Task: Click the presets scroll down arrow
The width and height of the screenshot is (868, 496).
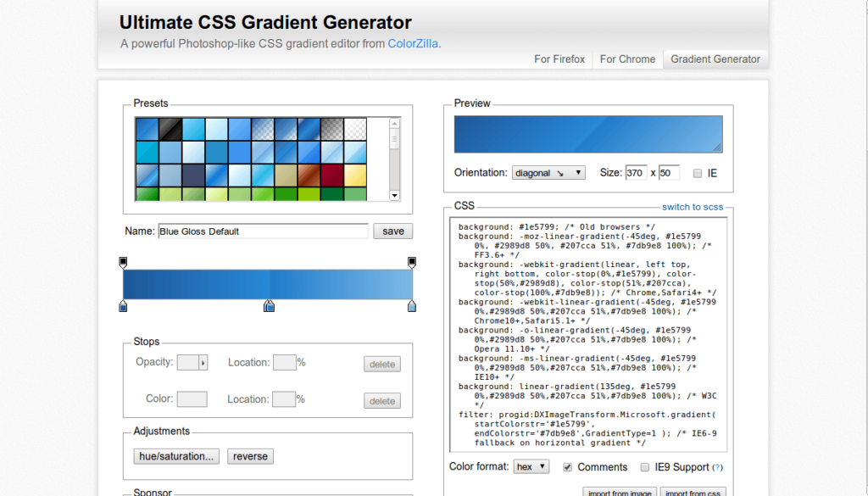Action: [x=395, y=195]
